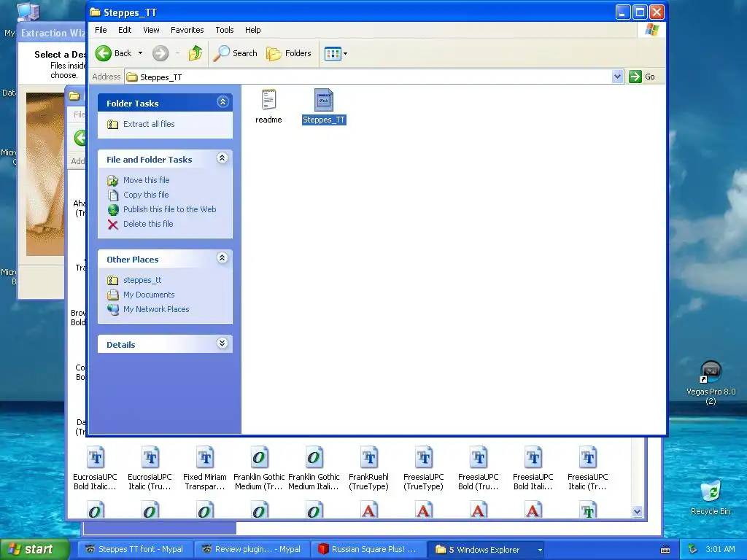Click the Extract all files zip icon
This screenshot has width=747, height=560.
[x=113, y=124]
